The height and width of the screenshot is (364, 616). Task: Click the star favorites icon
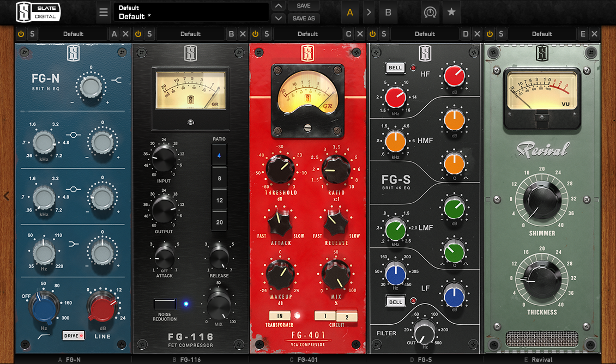coord(451,11)
